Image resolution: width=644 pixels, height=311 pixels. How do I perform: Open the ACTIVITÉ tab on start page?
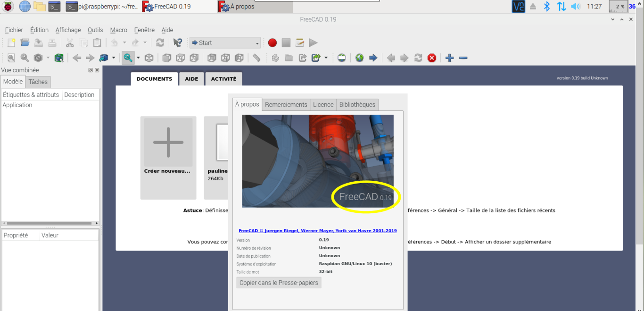[223, 79]
